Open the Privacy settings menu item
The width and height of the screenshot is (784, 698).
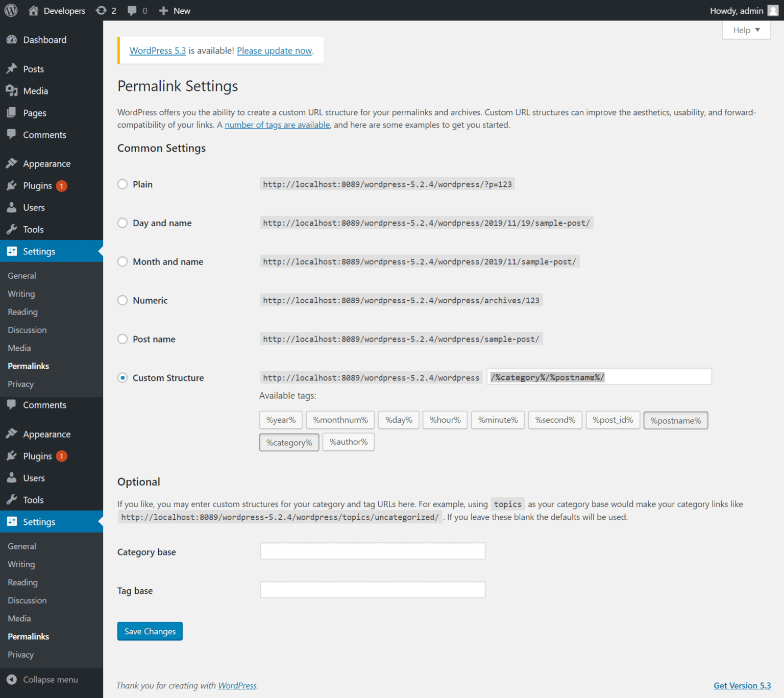[x=20, y=384]
